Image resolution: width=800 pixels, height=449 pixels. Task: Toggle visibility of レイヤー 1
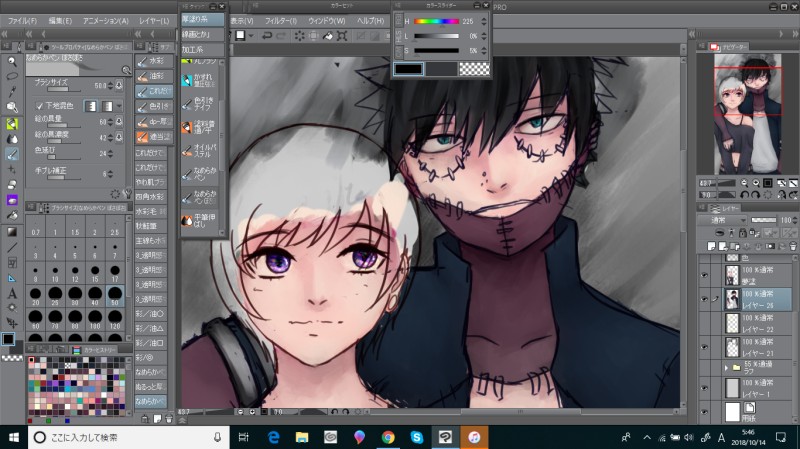coord(705,388)
